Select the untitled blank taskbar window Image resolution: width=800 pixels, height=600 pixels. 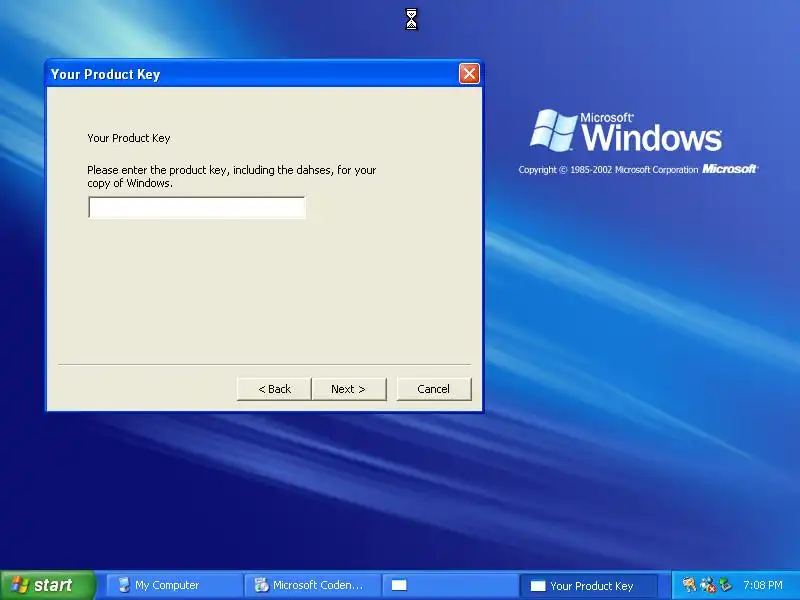click(449, 585)
